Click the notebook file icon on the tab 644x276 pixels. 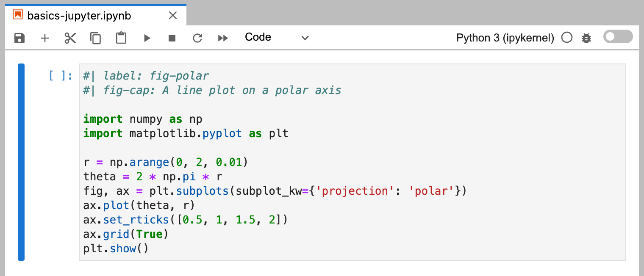coord(17,15)
